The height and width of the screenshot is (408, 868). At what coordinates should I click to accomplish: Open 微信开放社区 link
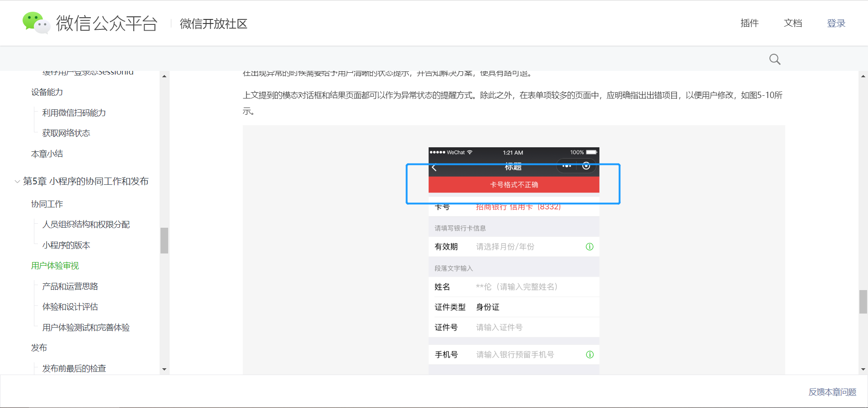(x=213, y=23)
